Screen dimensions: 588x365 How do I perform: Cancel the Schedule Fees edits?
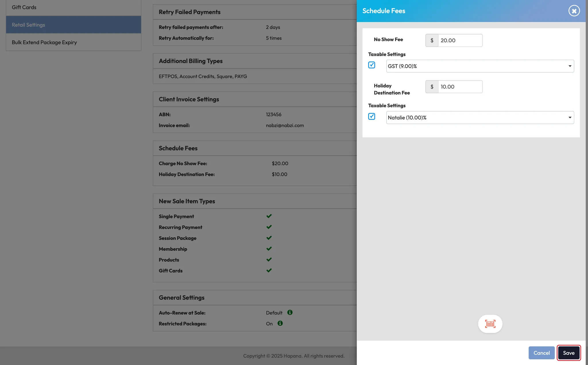pos(541,353)
